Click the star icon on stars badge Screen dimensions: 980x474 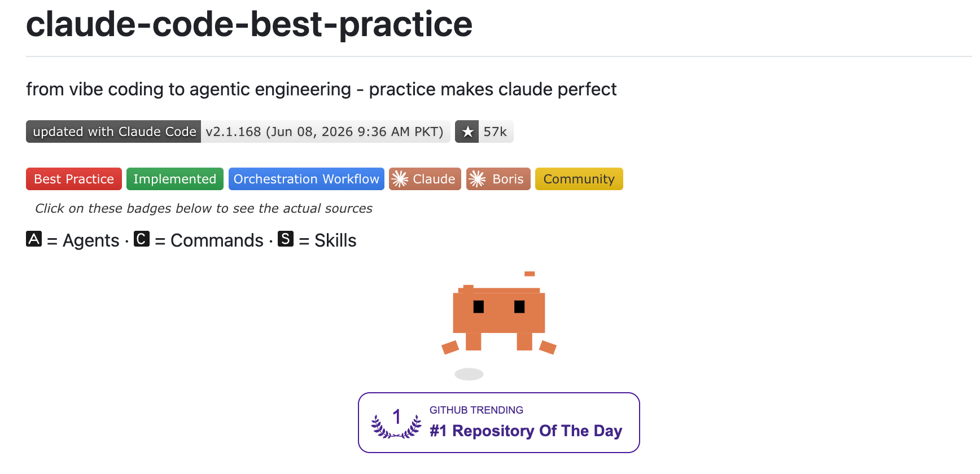467,131
